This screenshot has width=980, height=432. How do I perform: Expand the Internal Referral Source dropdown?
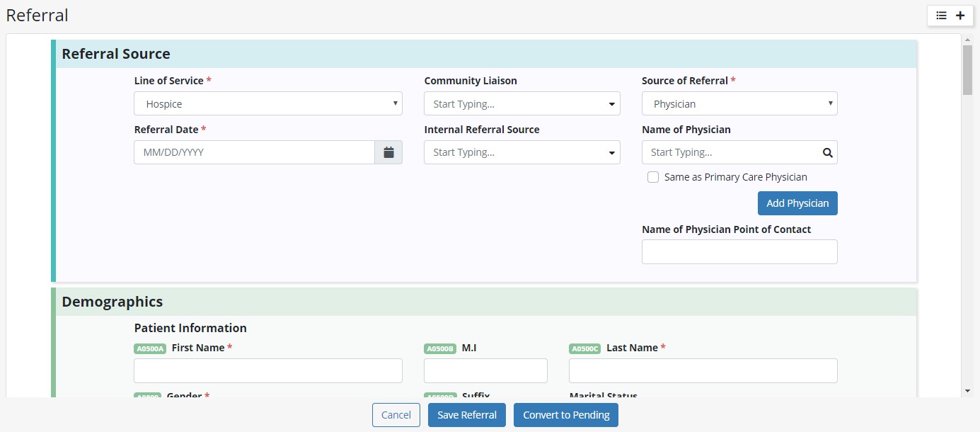521,152
